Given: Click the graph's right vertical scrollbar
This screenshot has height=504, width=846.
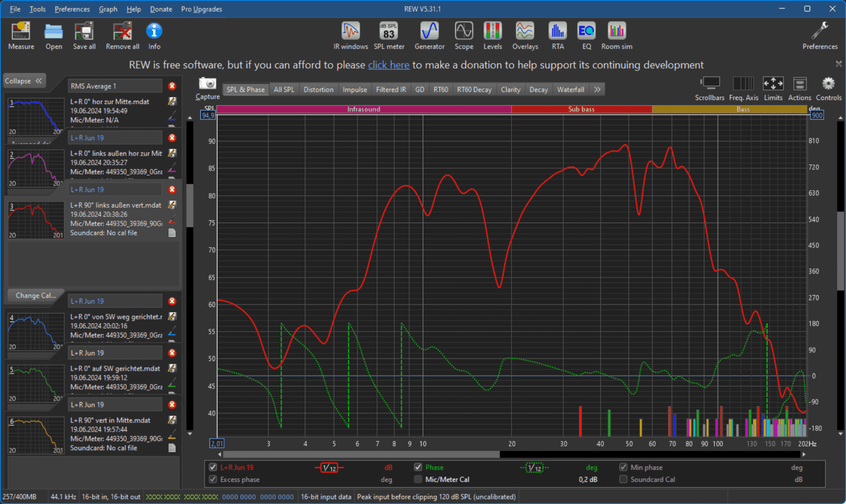Looking at the screenshot, I should click(x=841, y=251).
